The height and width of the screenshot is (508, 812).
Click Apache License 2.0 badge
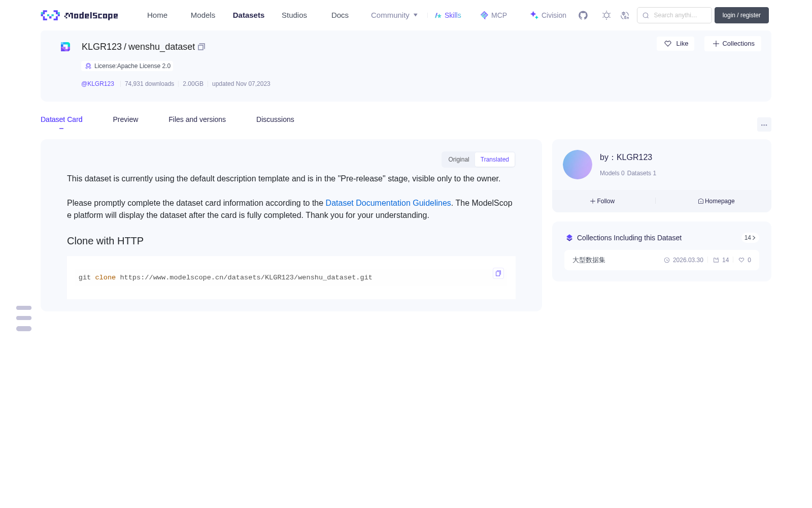click(127, 66)
